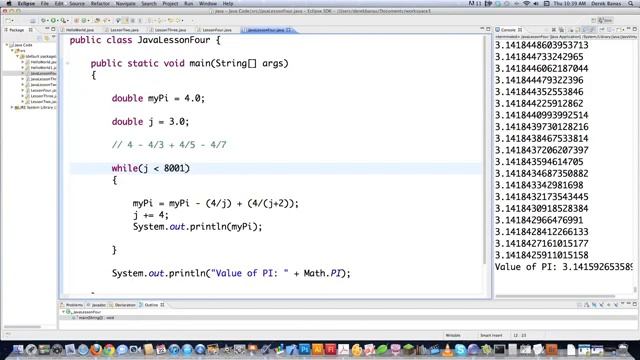Open the Navigate menu

point(126,3)
